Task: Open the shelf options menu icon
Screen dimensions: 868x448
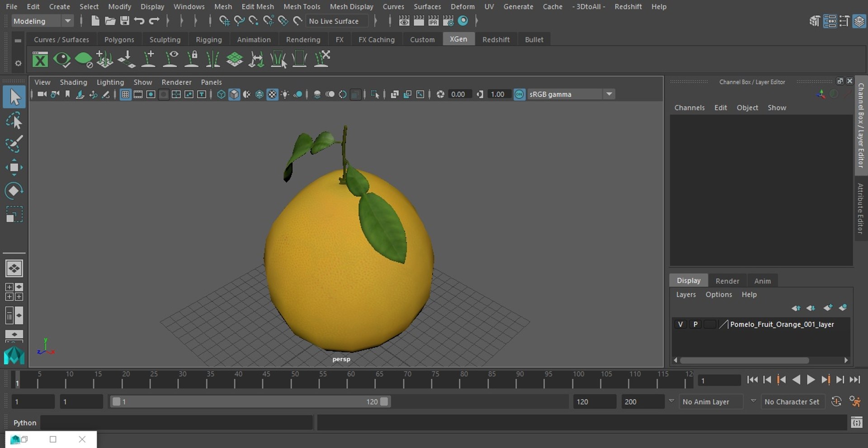Action: [x=18, y=40]
